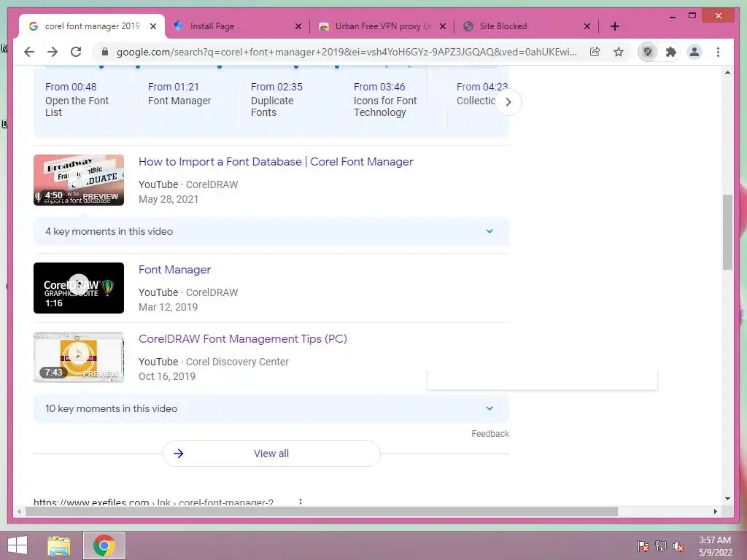Select the corel font manager 2019 tab
This screenshot has width=747, height=560.
click(x=92, y=26)
